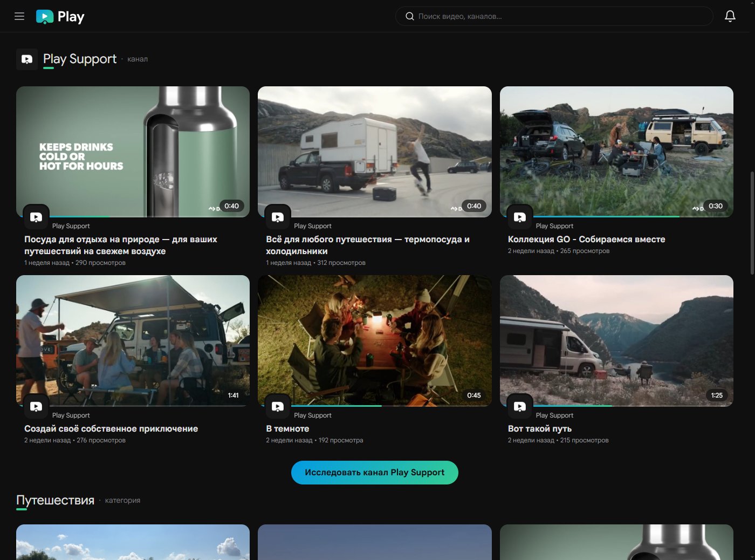Viewport: 755px width, 560px height.
Task: Click progress bar on 'Коллекция GO' thumbnail
Action: coord(593,216)
